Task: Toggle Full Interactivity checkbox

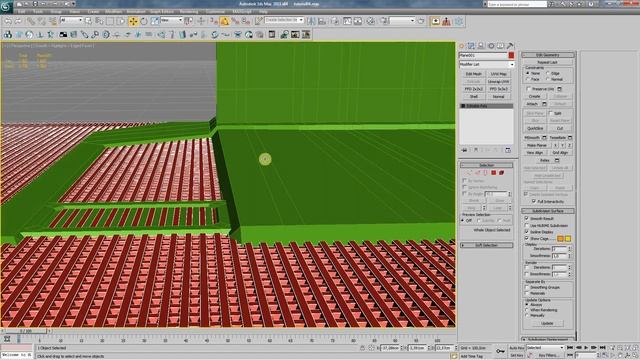Action: click(534, 202)
